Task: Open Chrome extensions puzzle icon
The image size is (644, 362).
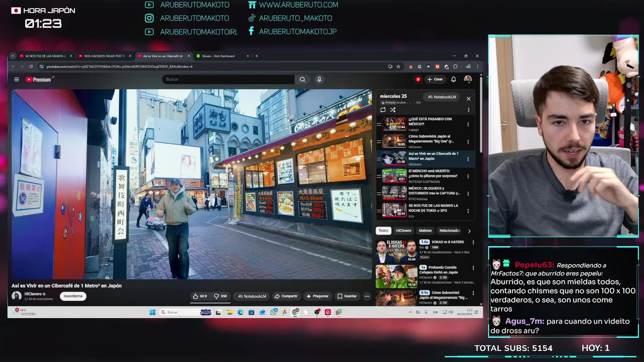Action: point(455,66)
